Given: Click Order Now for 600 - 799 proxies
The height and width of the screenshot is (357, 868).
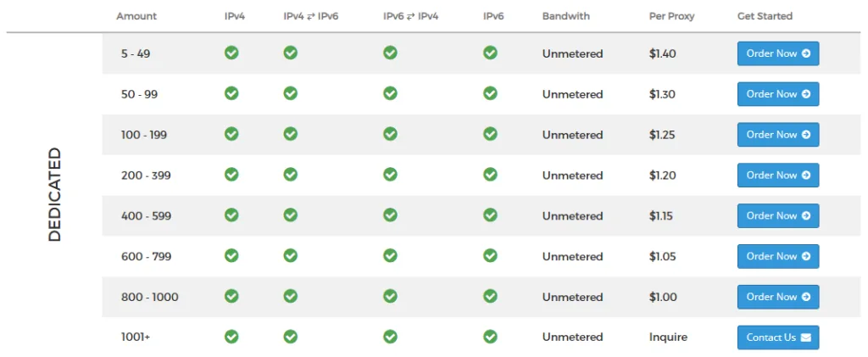Looking at the screenshot, I should [777, 256].
